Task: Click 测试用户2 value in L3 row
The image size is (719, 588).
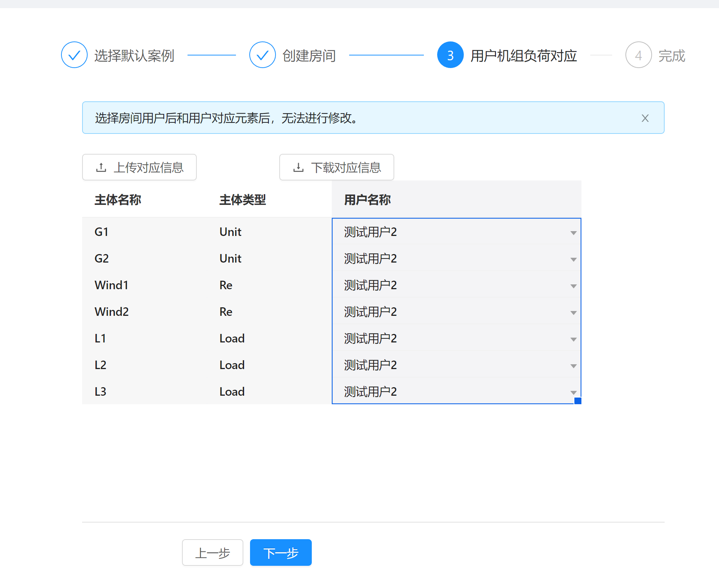Action: point(370,392)
